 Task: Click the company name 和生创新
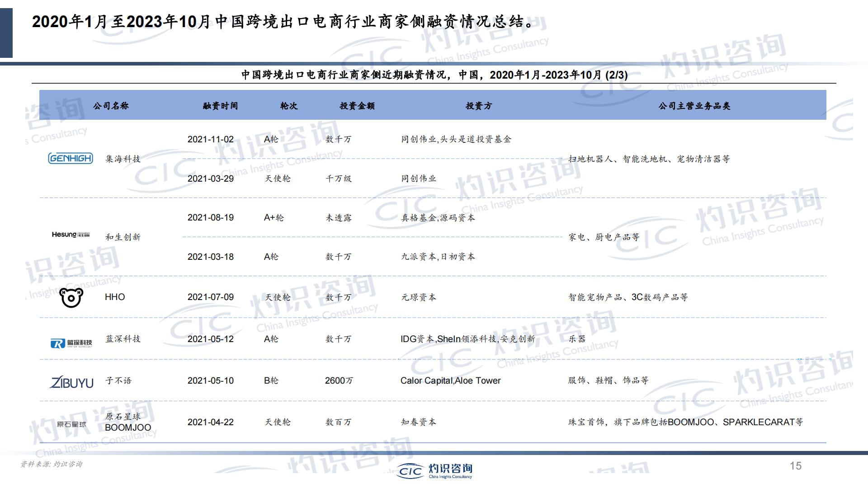tap(123, 237)
